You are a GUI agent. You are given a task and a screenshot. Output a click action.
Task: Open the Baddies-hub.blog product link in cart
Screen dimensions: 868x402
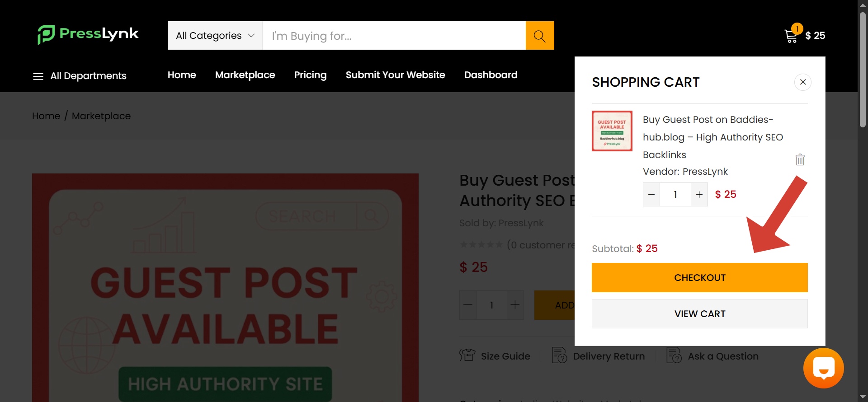713,137
